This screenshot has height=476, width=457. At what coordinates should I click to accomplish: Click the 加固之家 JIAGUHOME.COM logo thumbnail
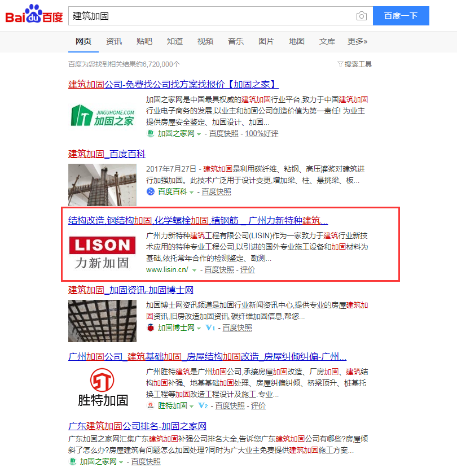103,116
